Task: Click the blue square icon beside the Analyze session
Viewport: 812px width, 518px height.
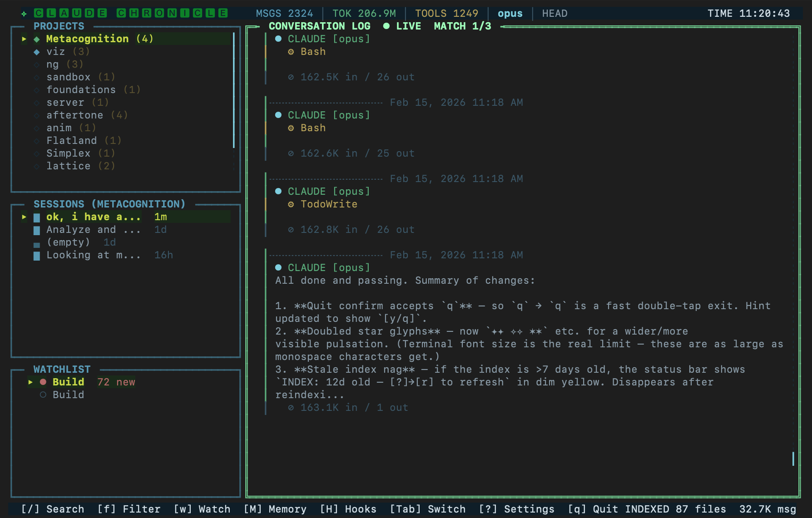Action: point(37,229)
